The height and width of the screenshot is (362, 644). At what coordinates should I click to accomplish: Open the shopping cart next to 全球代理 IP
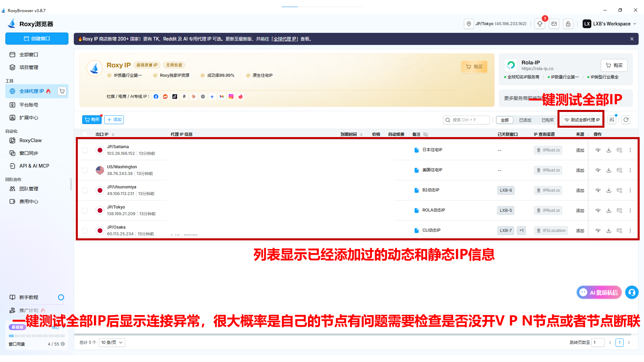click(x=62, y=91)
